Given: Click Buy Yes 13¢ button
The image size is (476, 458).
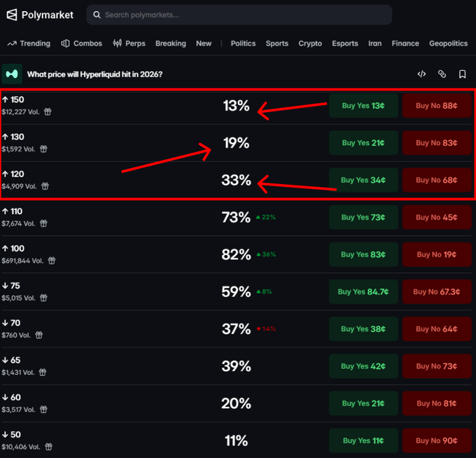Looking at the screenshot, I should coord(363,106).
